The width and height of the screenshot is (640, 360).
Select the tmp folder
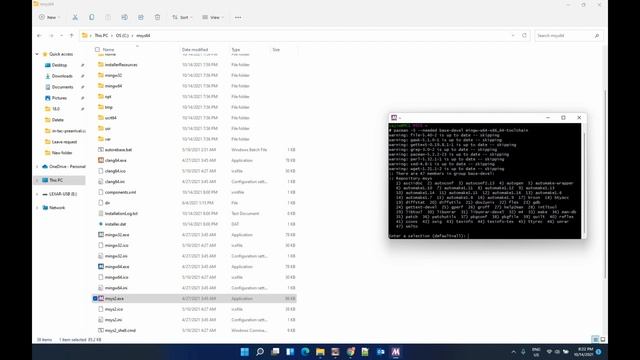tap(108, 107)
